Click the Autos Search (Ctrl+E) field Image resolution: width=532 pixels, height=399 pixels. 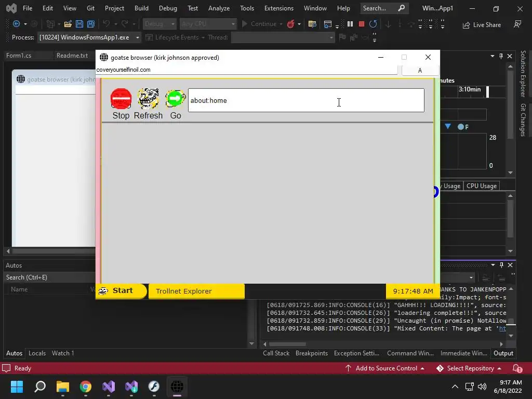tap(49, 277)
